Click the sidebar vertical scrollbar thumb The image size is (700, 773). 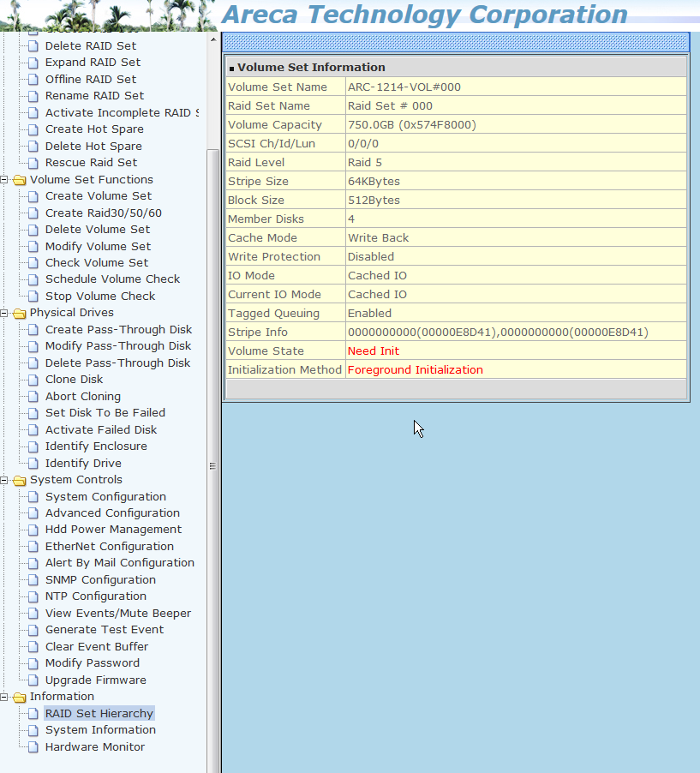click(x=213, y=461)
